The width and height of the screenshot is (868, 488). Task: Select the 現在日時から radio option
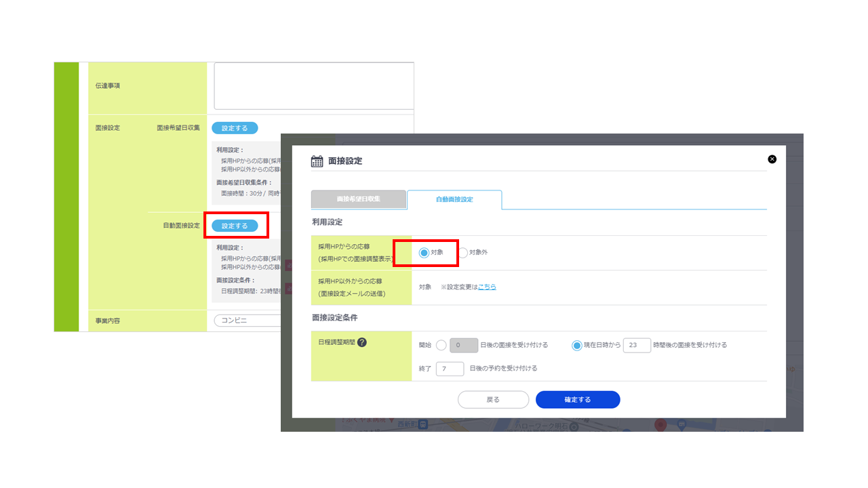[x=577, y=345]
